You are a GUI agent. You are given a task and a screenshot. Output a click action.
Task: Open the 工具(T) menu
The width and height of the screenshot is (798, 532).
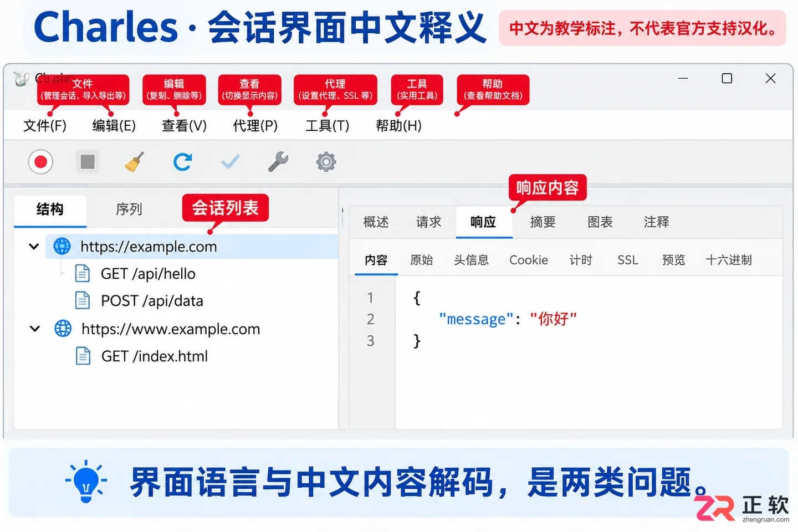point(328,126)
